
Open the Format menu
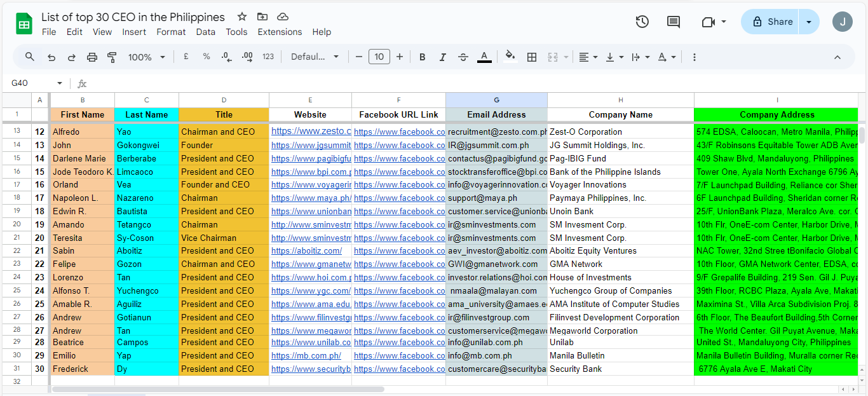[171, 32]
